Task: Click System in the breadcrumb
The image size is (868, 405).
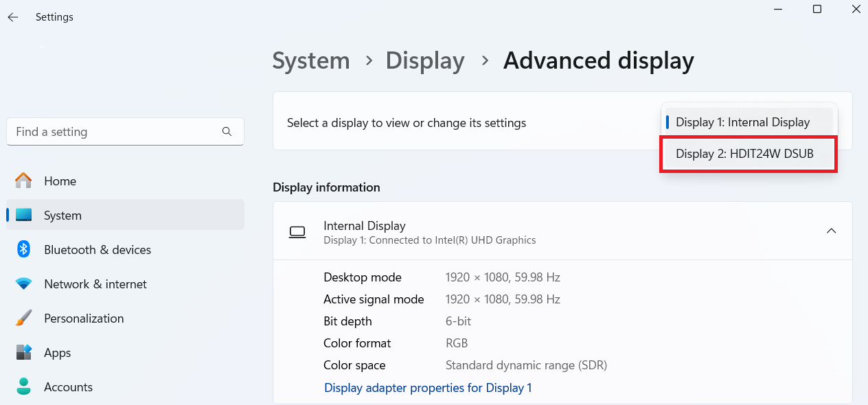Action: pyautogui.click(x=311, y=60)
